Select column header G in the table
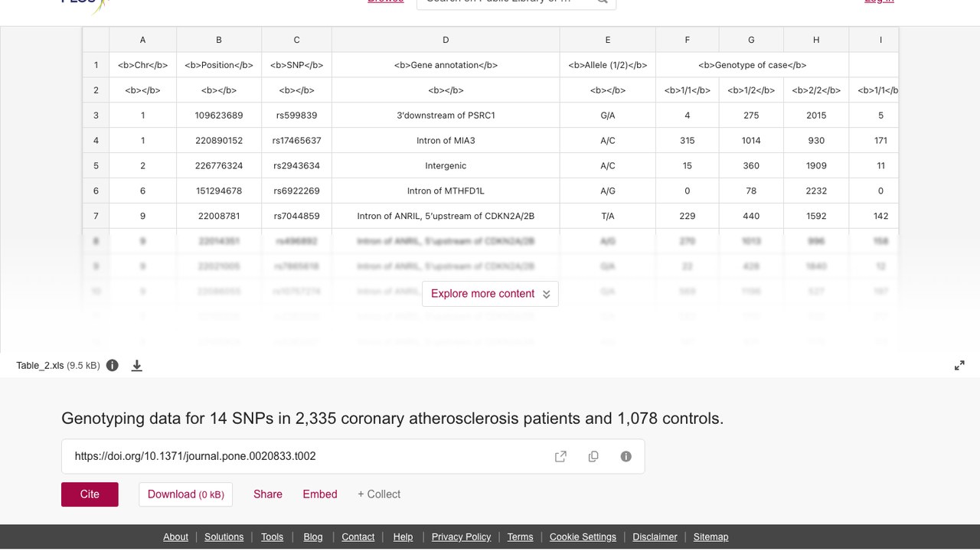This screenshot has height=551, width=980. (x=751, y=40)
